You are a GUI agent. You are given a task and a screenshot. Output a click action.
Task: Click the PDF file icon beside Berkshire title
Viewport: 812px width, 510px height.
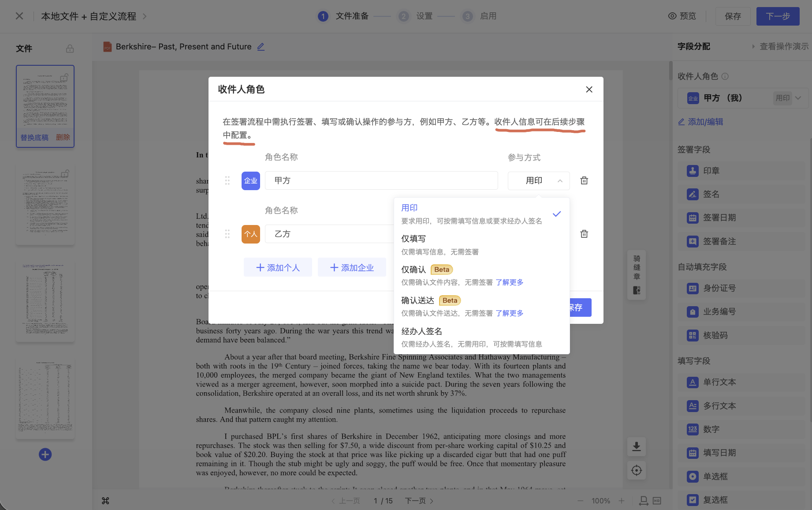pos(107,47)
